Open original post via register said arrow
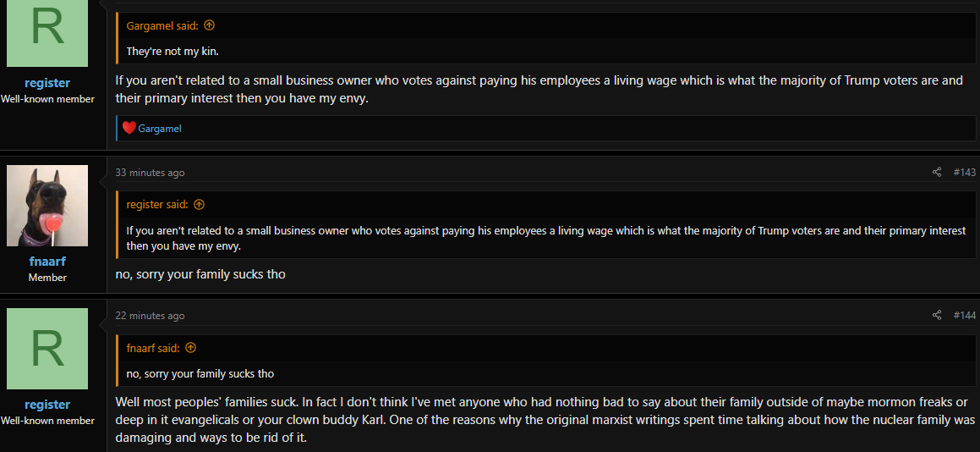This screenshot has height=452, width=980. (x=199, y=204)
